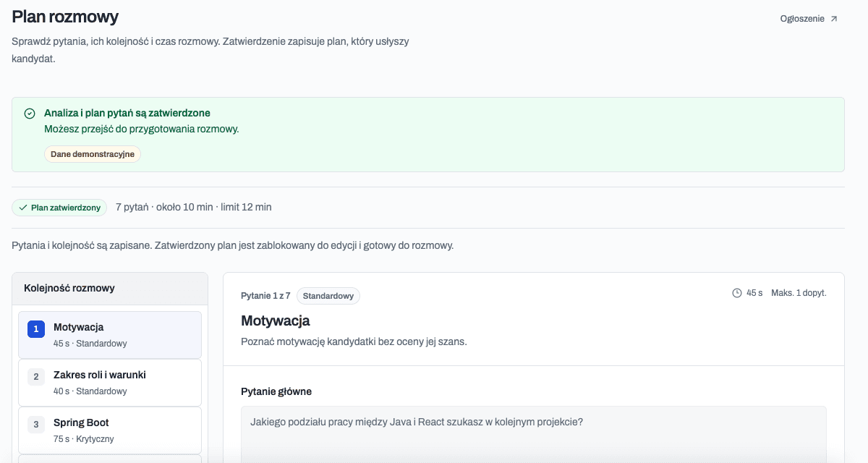Click the Plan rozmowy page title
This screenshot has height=463, width=868.
[x=65, y=17]
